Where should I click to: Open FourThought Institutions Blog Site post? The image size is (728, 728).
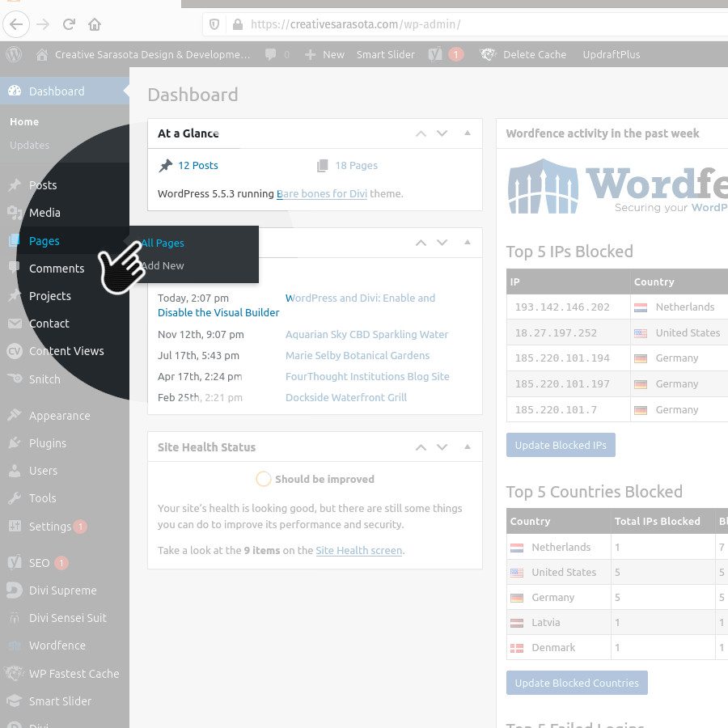point(367,376)
